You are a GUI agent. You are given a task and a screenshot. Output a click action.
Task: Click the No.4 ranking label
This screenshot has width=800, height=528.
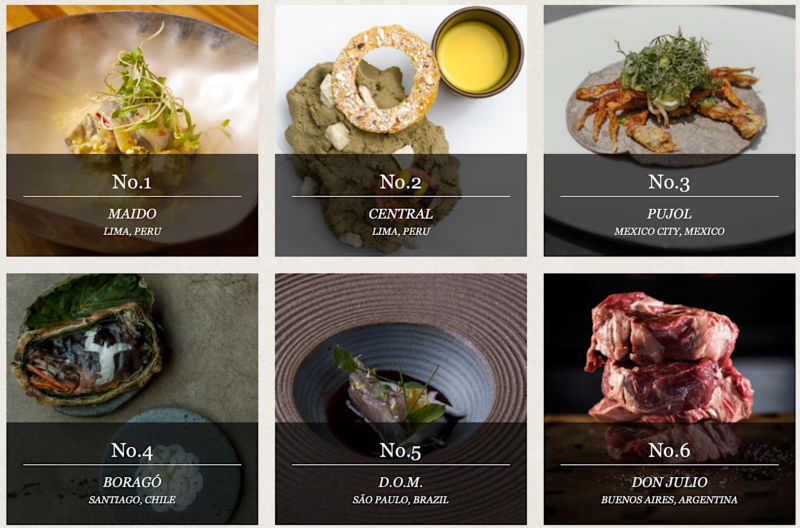click(132, 450)
